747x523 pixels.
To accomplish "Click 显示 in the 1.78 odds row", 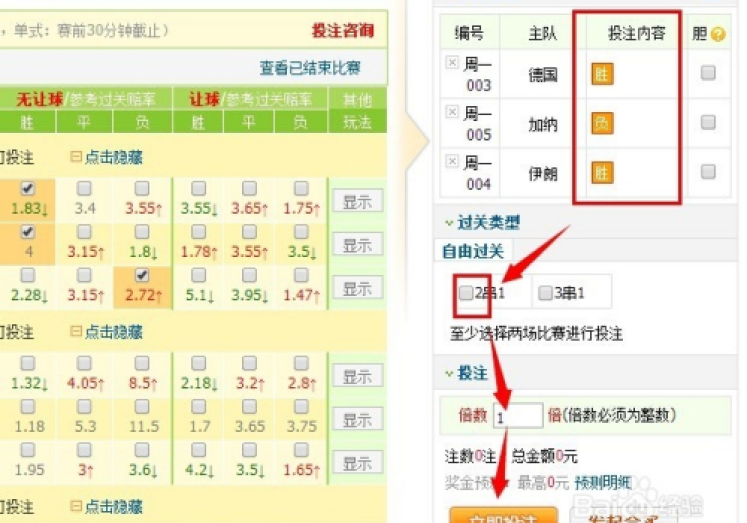I will [x=357, y=245].
